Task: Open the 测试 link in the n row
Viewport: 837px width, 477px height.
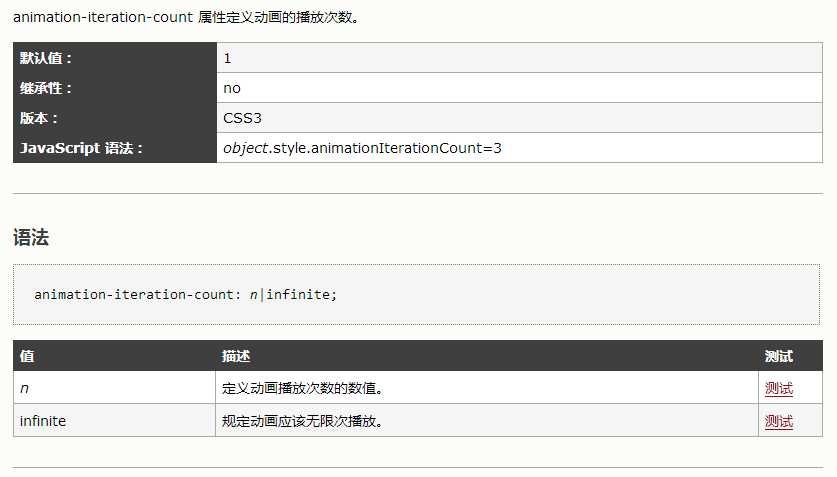Action: [778, 388]
